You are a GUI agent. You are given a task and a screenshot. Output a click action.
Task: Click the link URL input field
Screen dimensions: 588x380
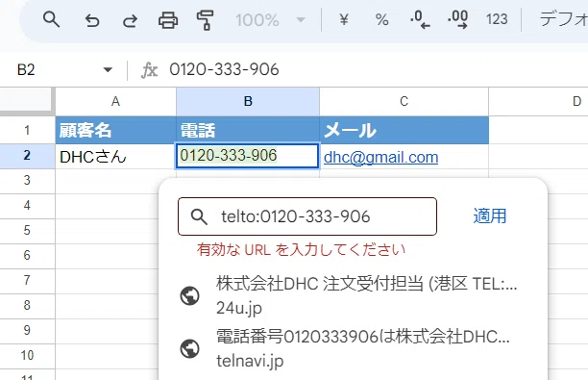[x=307, y=216]
